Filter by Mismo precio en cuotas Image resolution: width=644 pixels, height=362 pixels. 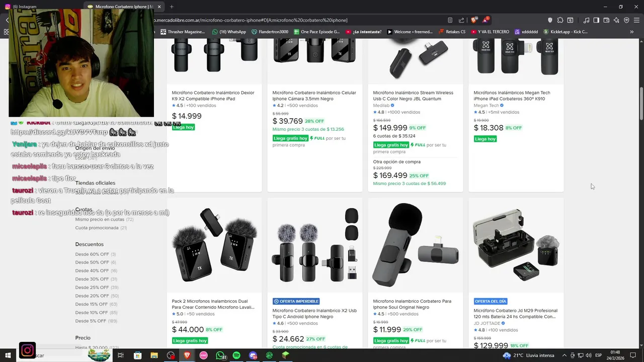(104, 219)
